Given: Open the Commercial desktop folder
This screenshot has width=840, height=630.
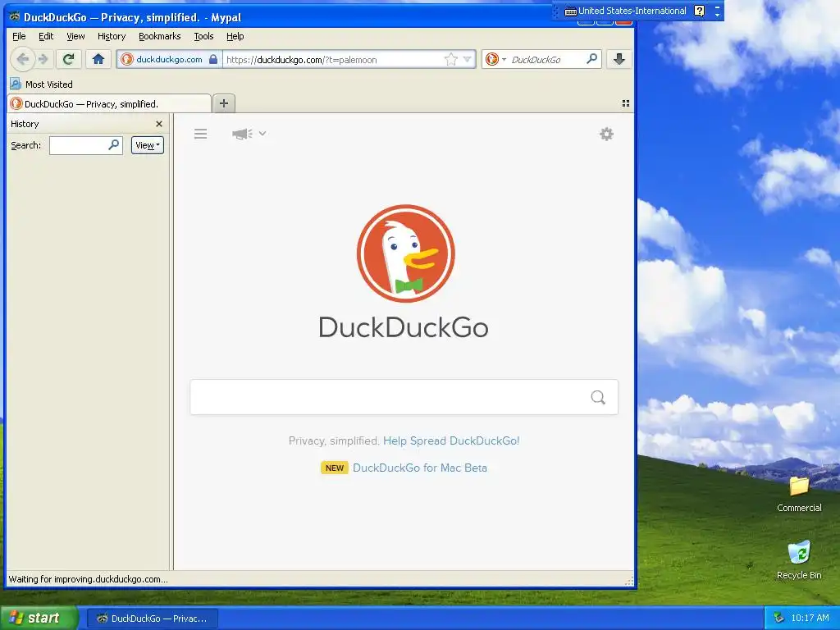Looking at the screenshot, I should point(799,493).
